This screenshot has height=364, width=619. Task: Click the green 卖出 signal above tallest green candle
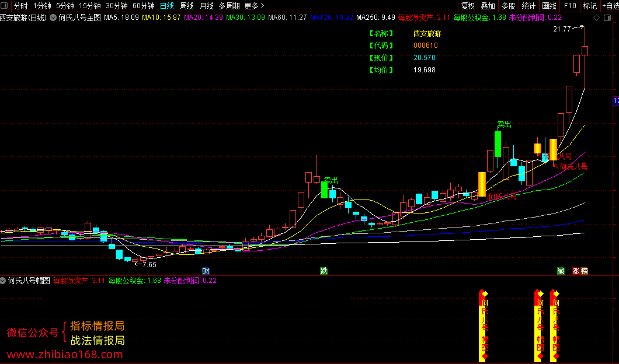point(504,125)
